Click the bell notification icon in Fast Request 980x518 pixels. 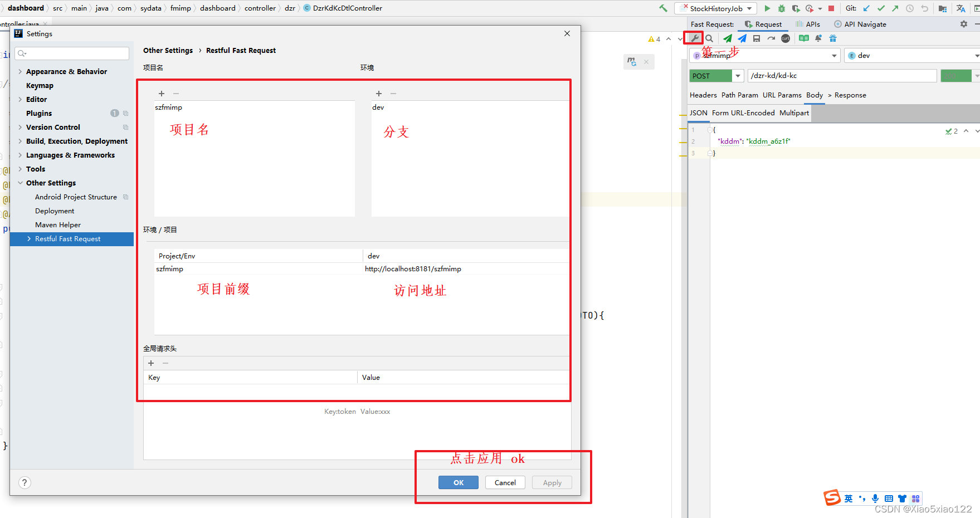(818, 38)
